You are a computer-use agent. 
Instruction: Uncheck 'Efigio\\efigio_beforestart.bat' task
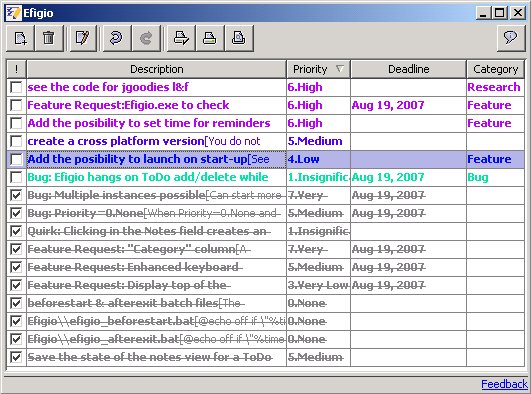16,321
